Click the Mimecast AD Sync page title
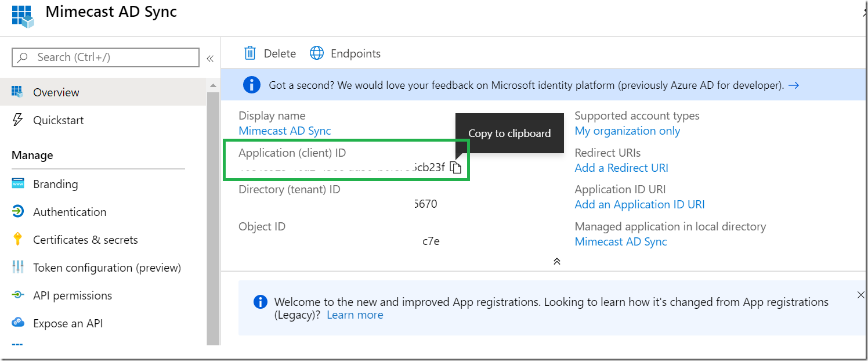The width and height of the screenshot is (868, 361). [x=111, y=12]
